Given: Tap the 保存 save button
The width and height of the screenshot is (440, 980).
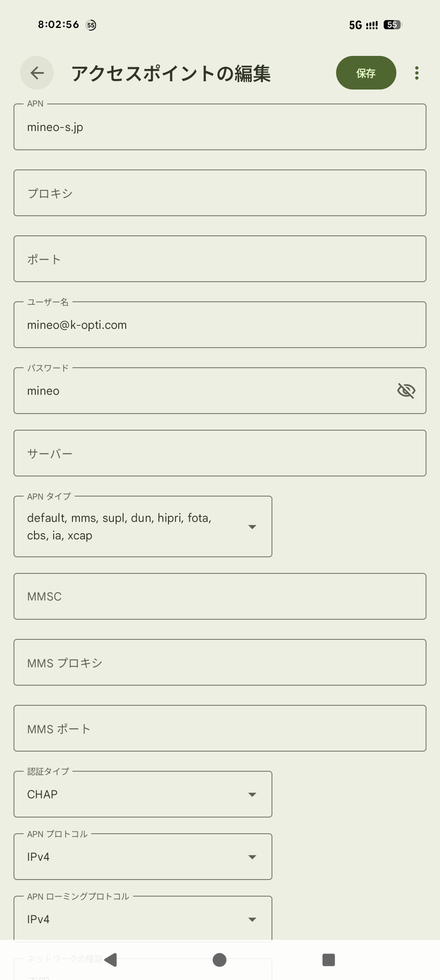Looking at the screenshot, I should [x=366, y=73].
